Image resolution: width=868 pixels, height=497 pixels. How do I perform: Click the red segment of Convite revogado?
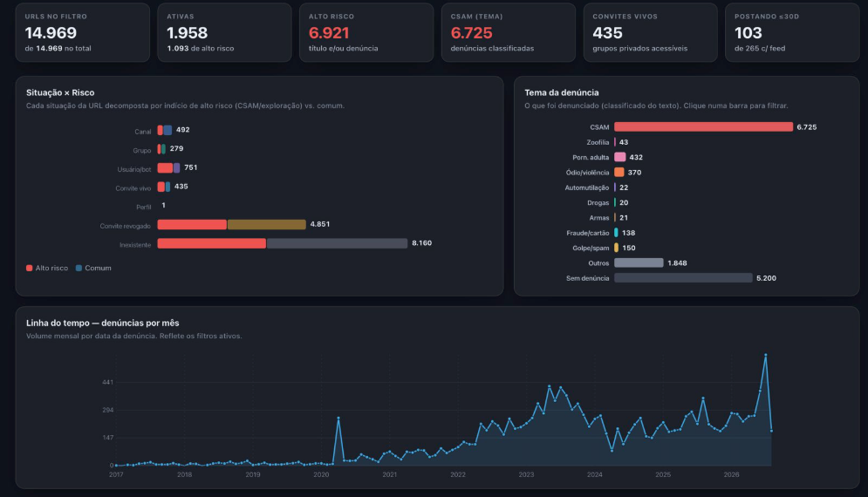pyautogui.click(x=192, y=224)
